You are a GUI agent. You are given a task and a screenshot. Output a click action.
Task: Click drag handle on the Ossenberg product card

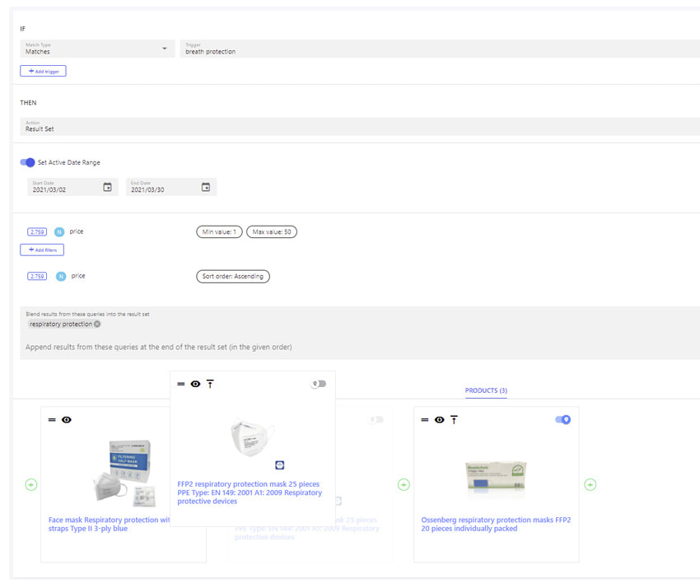425,420
